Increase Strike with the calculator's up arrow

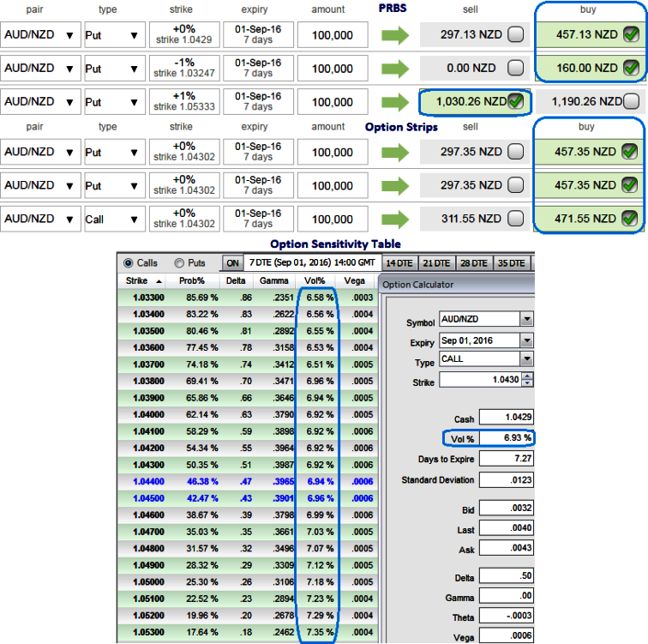(x=526, y=377)
